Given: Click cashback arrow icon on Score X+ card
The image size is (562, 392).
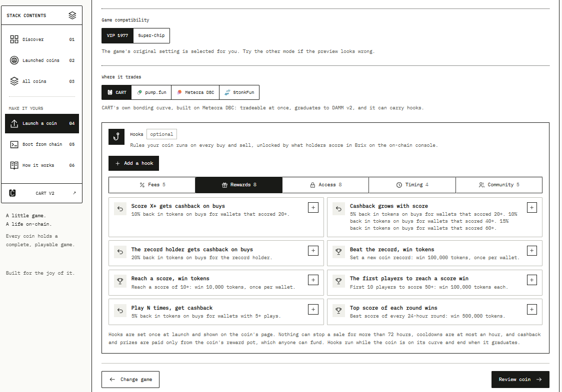Looking at the screenshot, I should point(120,209).
